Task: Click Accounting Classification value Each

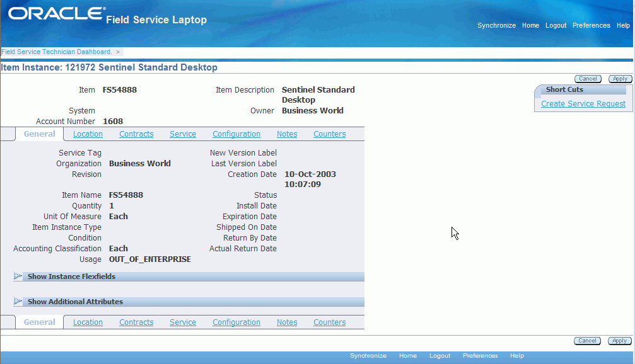Action: pyautogui.click(x=119, y=248)
